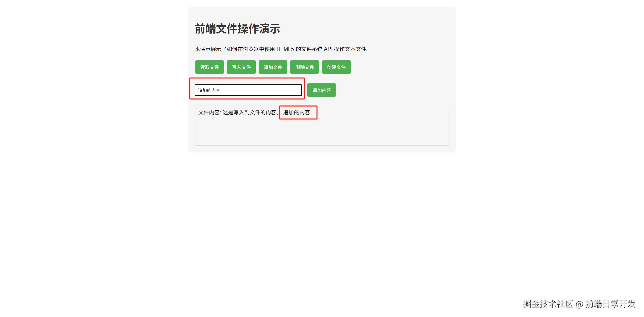644x317 pixels.
Task: Click the 读取文件 button
Action: (209, 67)
